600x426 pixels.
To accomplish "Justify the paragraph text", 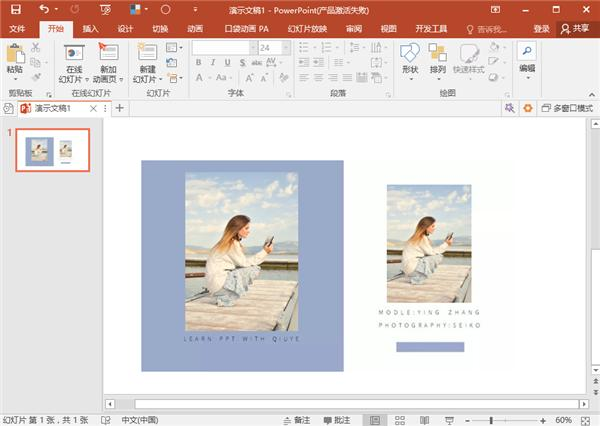I will tap(347, 78).
